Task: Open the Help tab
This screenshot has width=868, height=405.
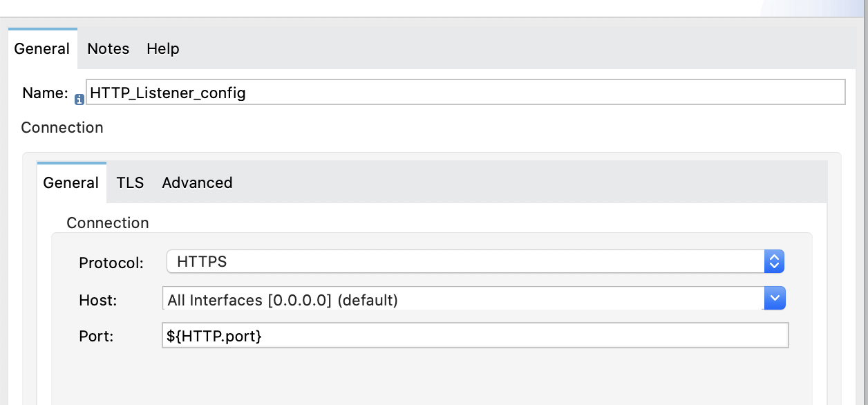Action: pos(163,48)
